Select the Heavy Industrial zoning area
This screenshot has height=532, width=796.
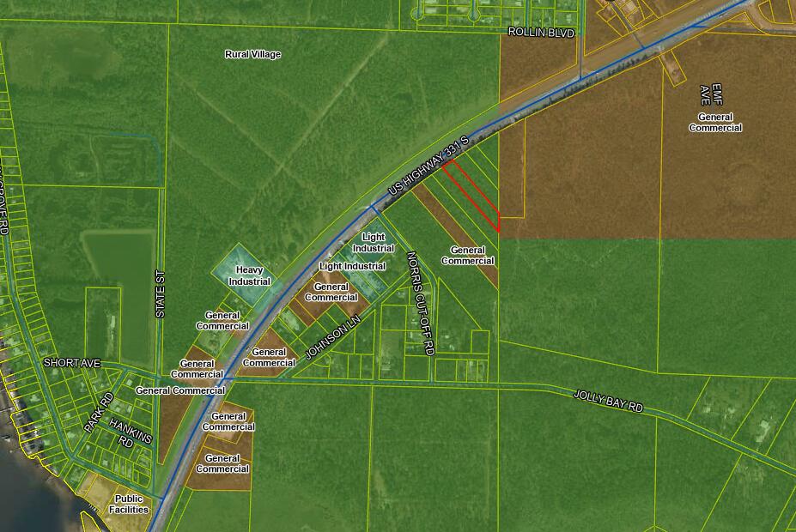click(252, 274)
